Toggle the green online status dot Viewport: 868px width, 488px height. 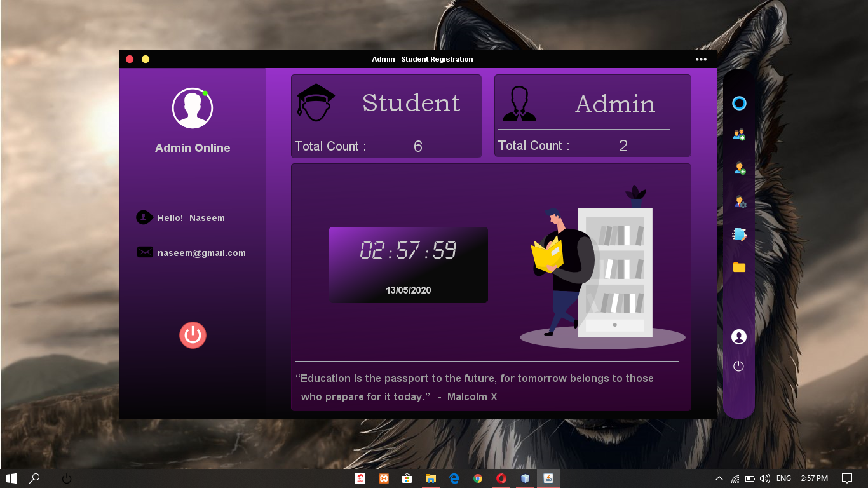coord(205,93)
